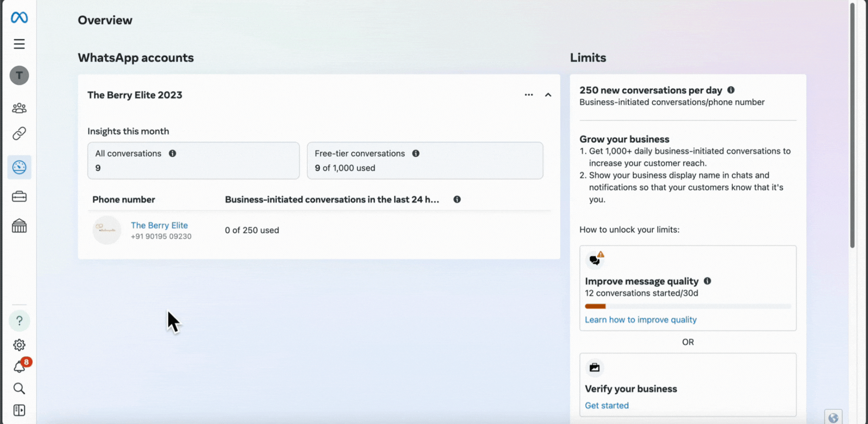The image size is (868, 424).
Task: Click the 'Insights this month' label
Action: [x=128, y=131]
